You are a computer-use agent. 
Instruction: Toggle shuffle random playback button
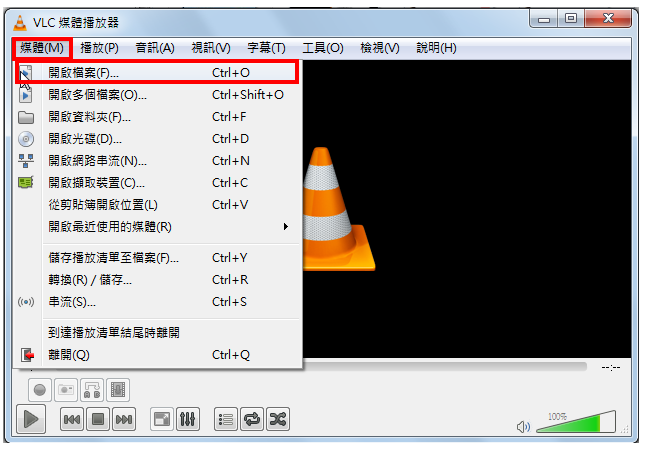(x=278, y=419)
